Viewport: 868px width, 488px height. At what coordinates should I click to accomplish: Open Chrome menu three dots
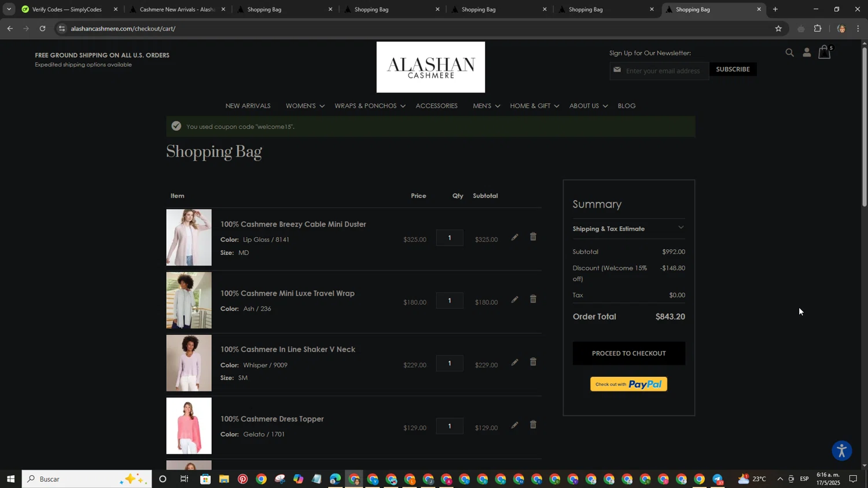858,28
